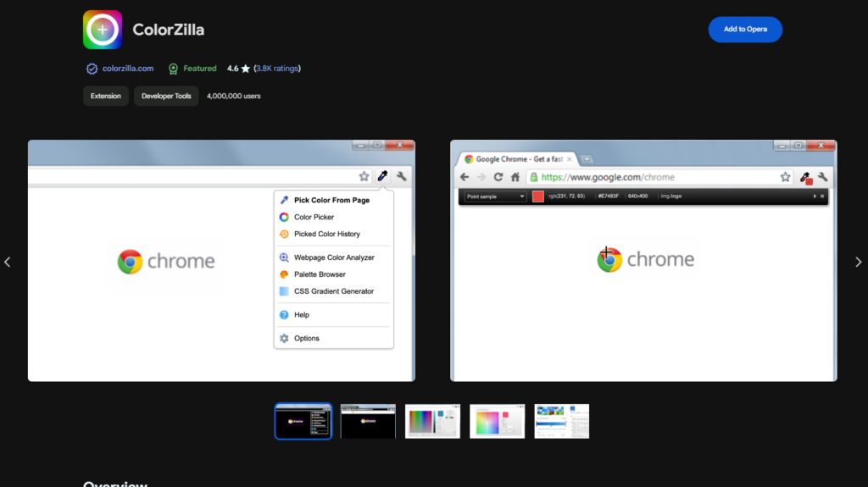
Task: Click the bookmark star in the left screenshot
Action: (x=364, y=176)
